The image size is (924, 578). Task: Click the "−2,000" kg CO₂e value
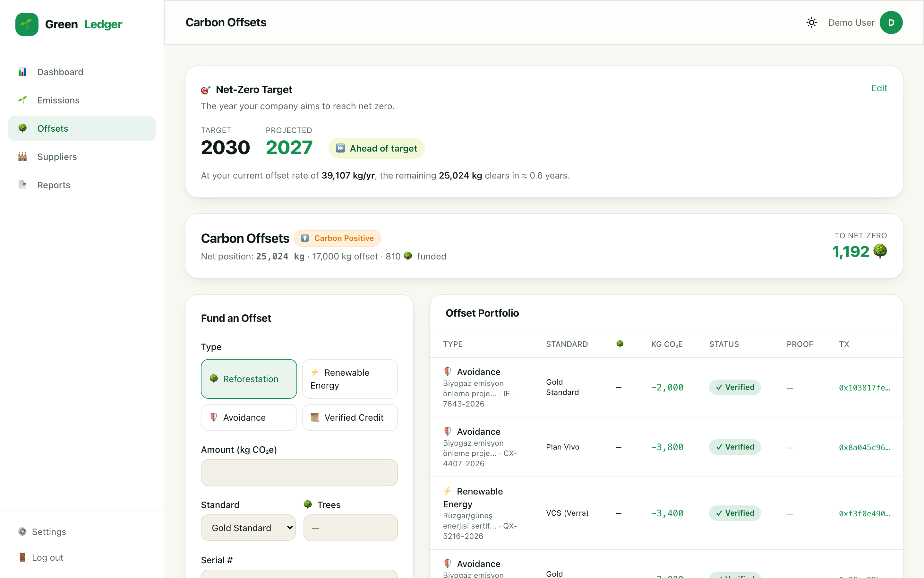coord(667,387)
